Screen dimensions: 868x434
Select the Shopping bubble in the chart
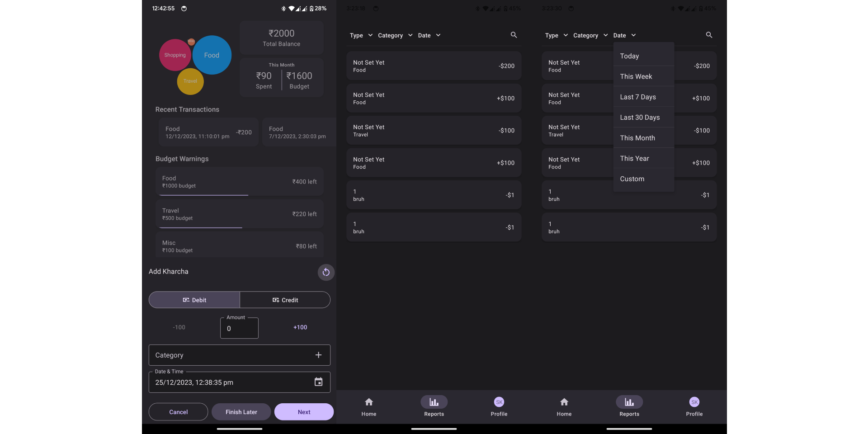pyautogui.click(x=175, y=55)
